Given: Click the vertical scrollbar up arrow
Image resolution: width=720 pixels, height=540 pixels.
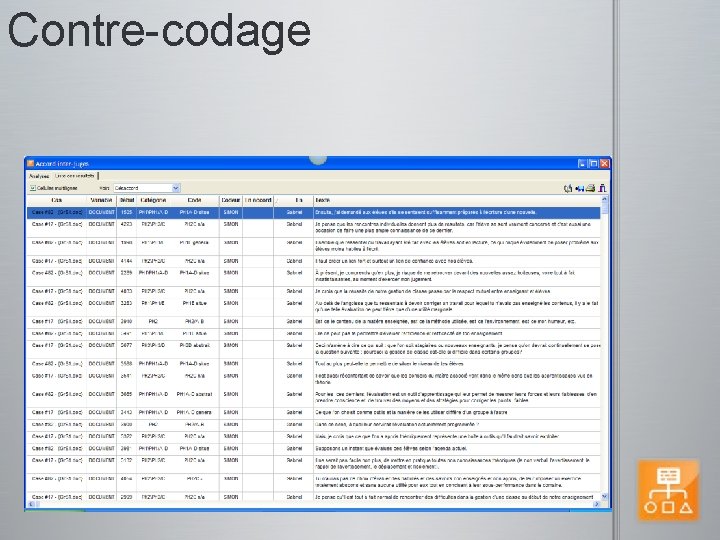Looking at the screenshot, I should coord(604,200).
